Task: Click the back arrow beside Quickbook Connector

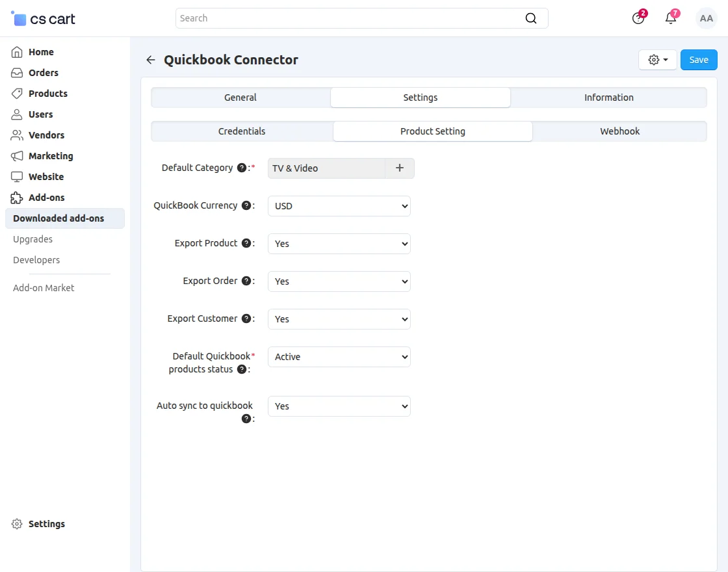Action: tap(151, 60)
